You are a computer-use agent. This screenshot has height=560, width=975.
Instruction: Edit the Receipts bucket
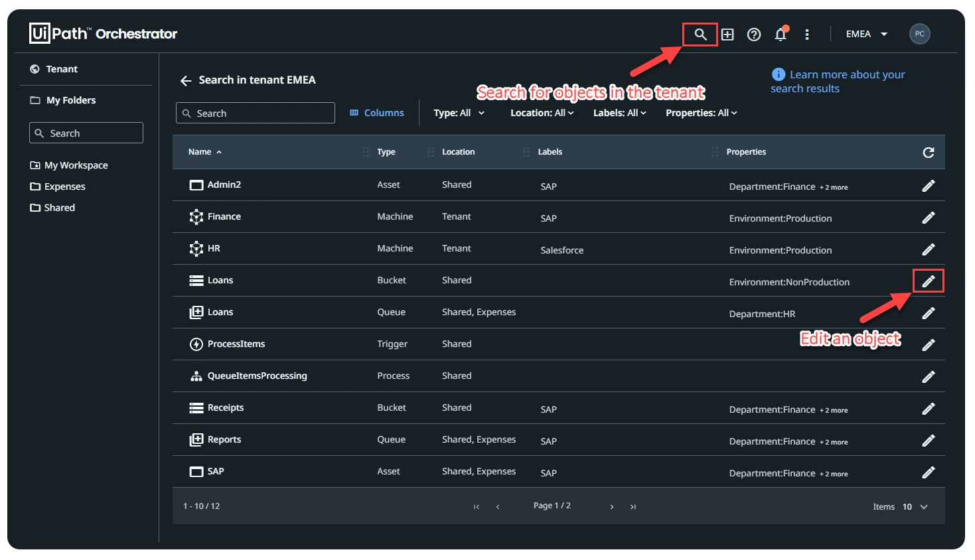929,409
